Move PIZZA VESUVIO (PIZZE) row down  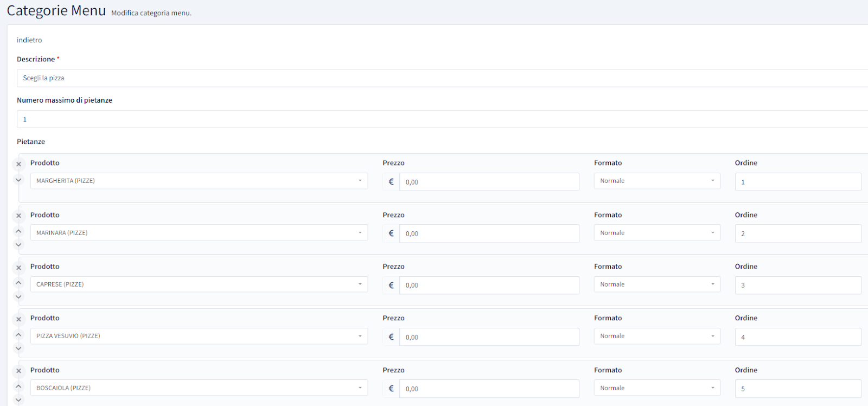[x=18, y=348]
